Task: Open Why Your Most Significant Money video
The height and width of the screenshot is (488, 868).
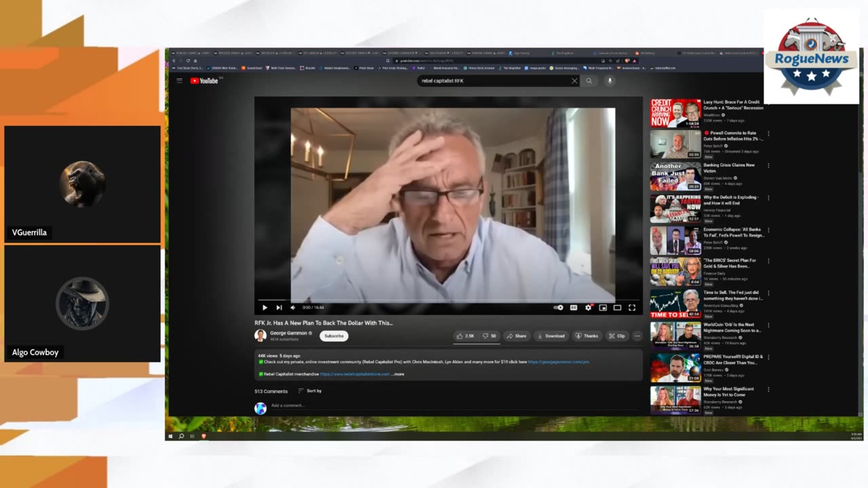Action: (729, 392)
